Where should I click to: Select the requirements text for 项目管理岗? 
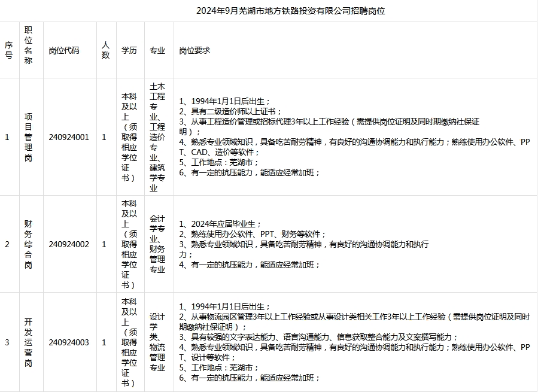pyautogui.click(x=354, y=137)
